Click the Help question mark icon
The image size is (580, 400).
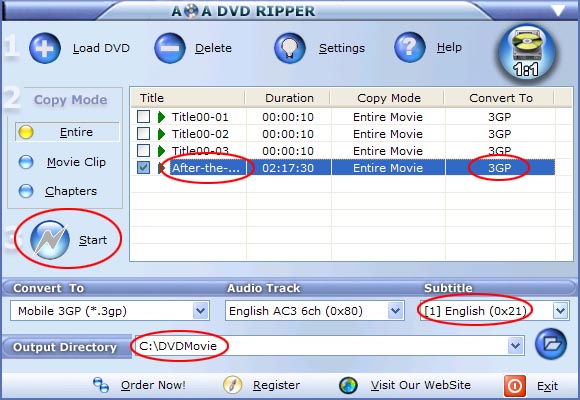tap(409, 47)
